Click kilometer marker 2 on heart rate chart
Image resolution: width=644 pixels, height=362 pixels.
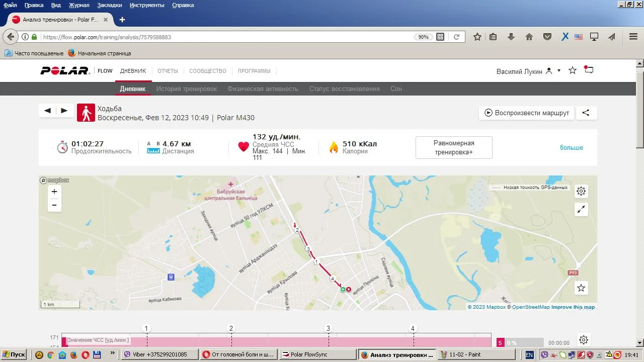(231, 329)
